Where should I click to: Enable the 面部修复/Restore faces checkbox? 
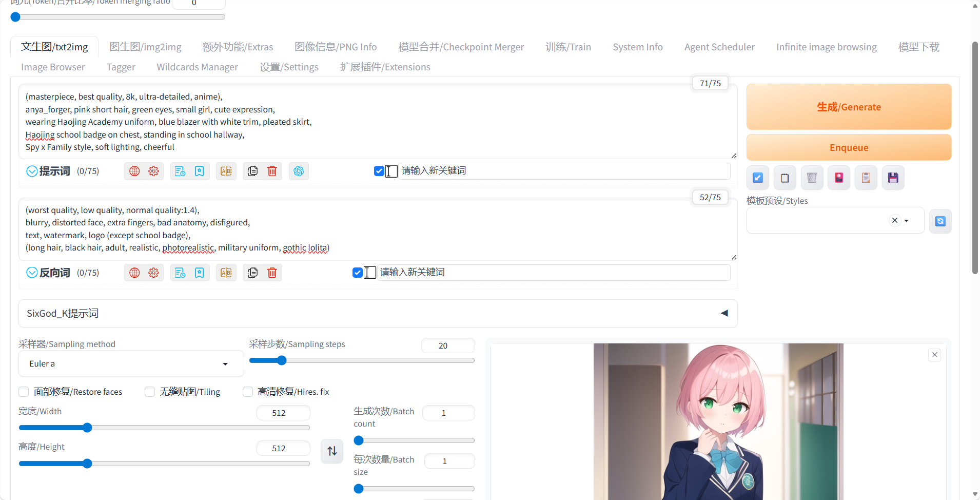[24, 392]
